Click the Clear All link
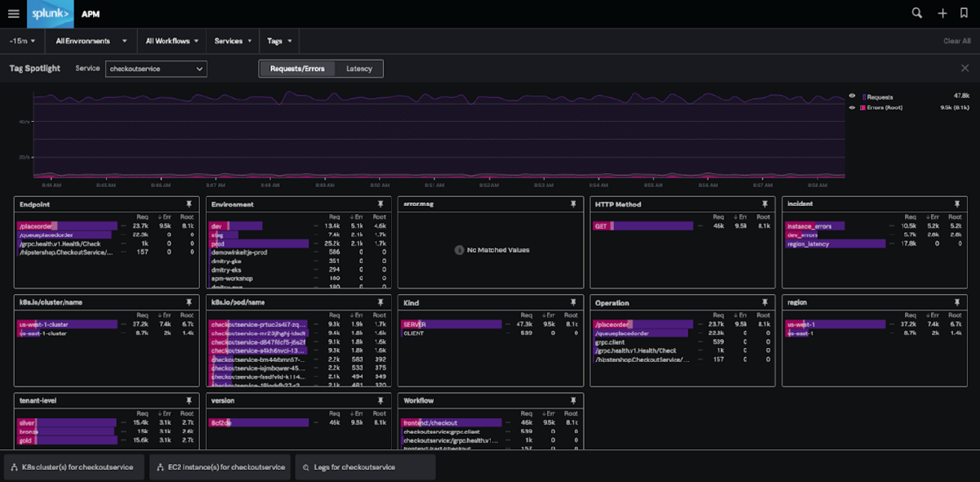This screenshot has height=482, width=980. point(959,40)
